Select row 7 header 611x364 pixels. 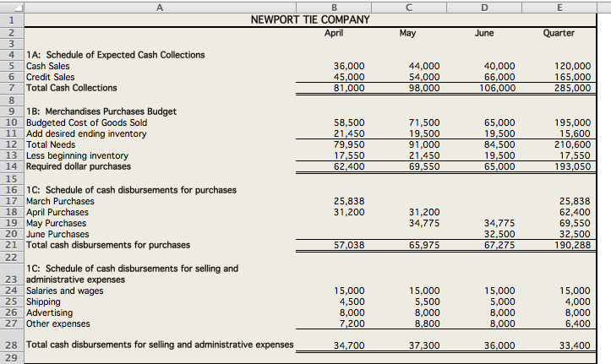(12, 88)
